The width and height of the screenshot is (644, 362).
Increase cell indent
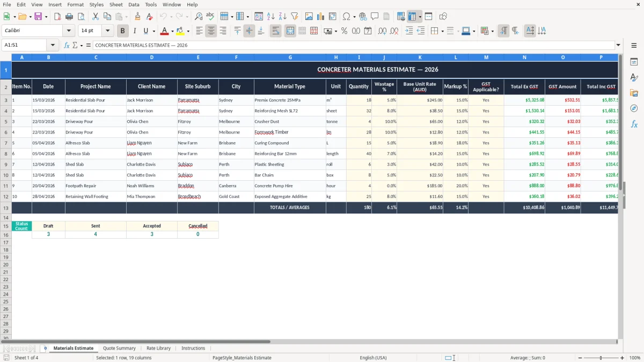409,31
